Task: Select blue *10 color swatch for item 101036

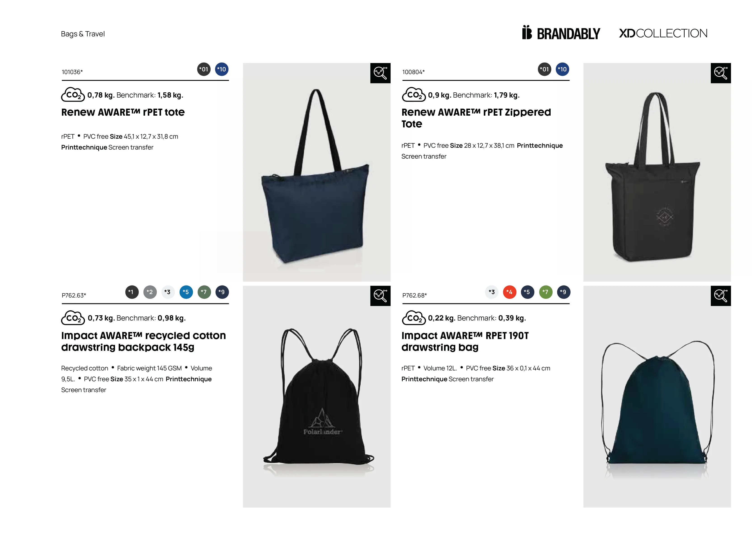Action: (x=221, y=69)
